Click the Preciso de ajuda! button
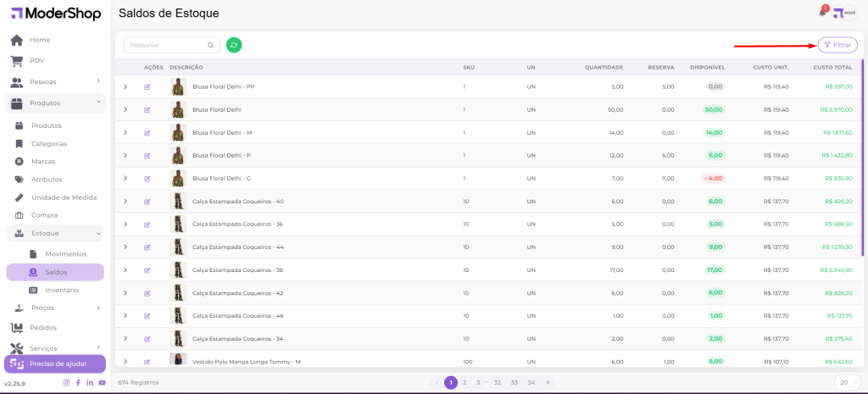 [55, 363]
